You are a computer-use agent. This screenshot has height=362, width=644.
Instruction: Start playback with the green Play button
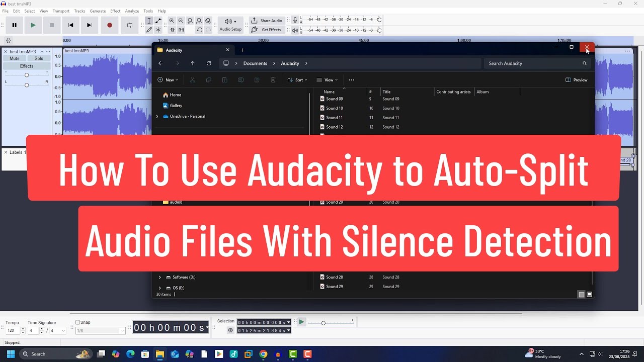[x=33, y=25]
